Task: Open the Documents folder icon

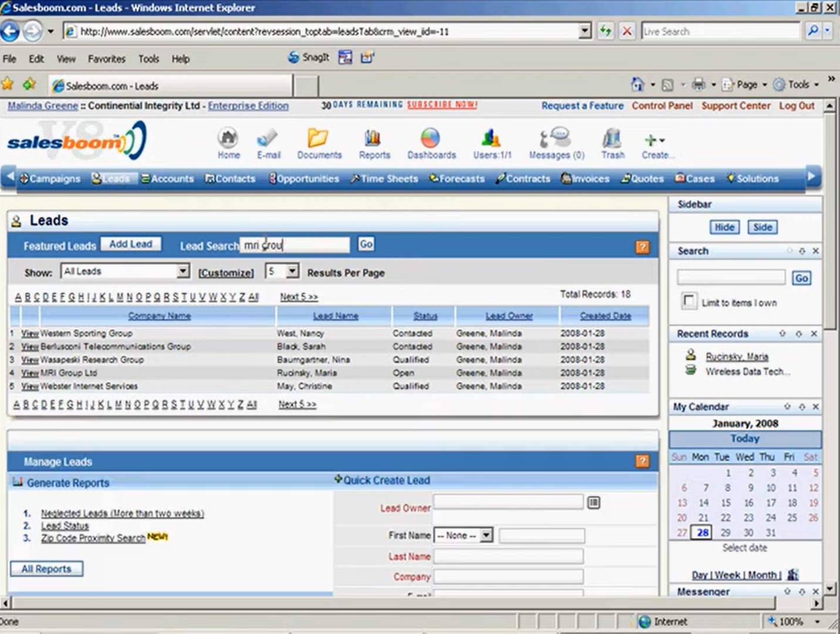Action: (x=318, y=139)
